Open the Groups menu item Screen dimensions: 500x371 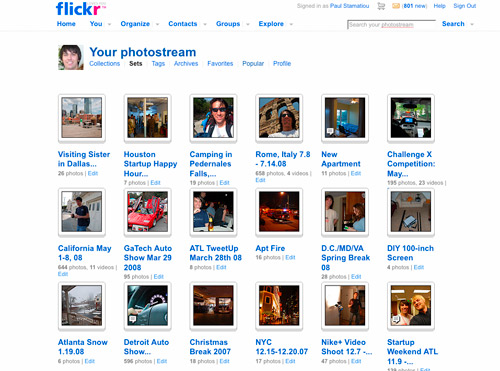click(228, 24)
